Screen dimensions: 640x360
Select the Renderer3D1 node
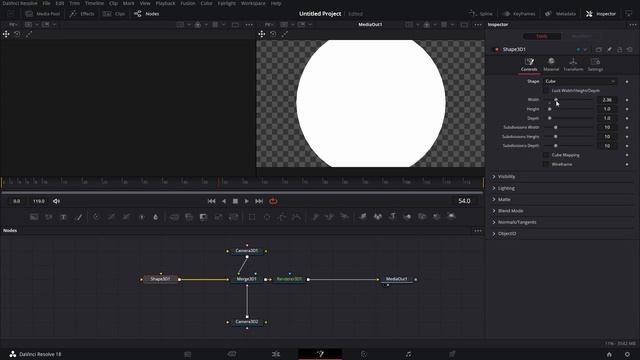click(x=289, y=279)
